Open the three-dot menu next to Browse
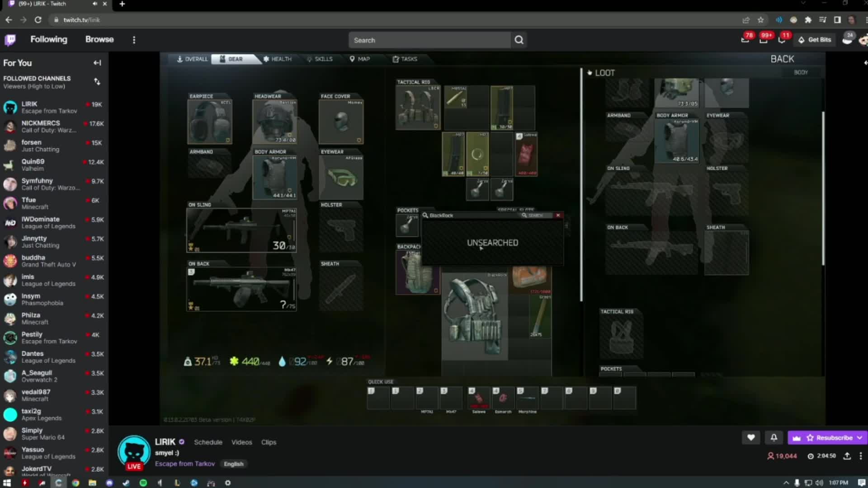This screenshot has height=488, width=868. pos(134,40)
